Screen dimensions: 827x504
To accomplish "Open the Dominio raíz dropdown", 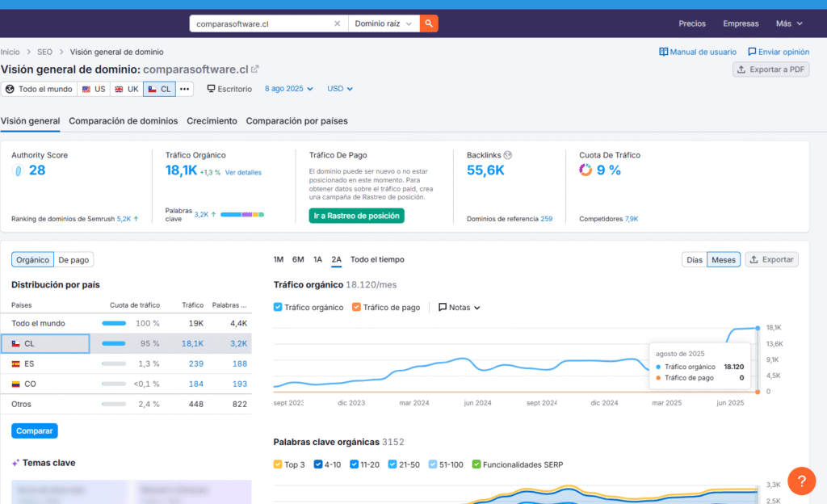I will [x=384, y=23].
